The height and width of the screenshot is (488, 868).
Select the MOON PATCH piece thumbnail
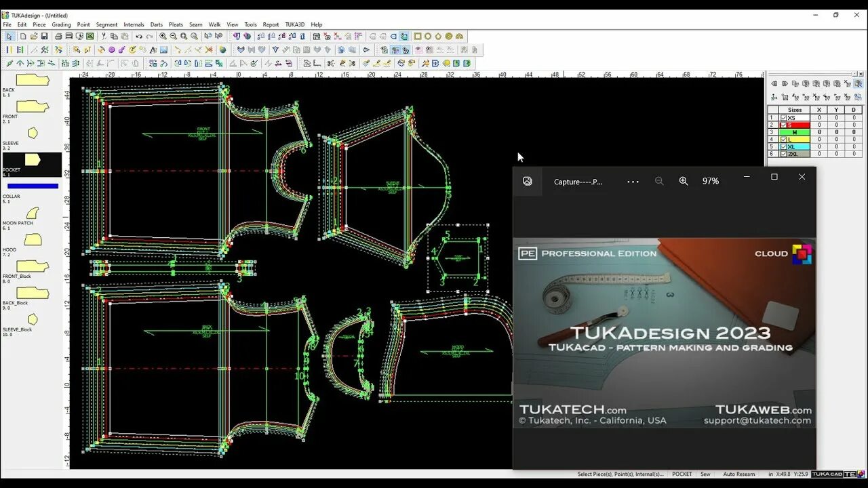pos(33,213)
